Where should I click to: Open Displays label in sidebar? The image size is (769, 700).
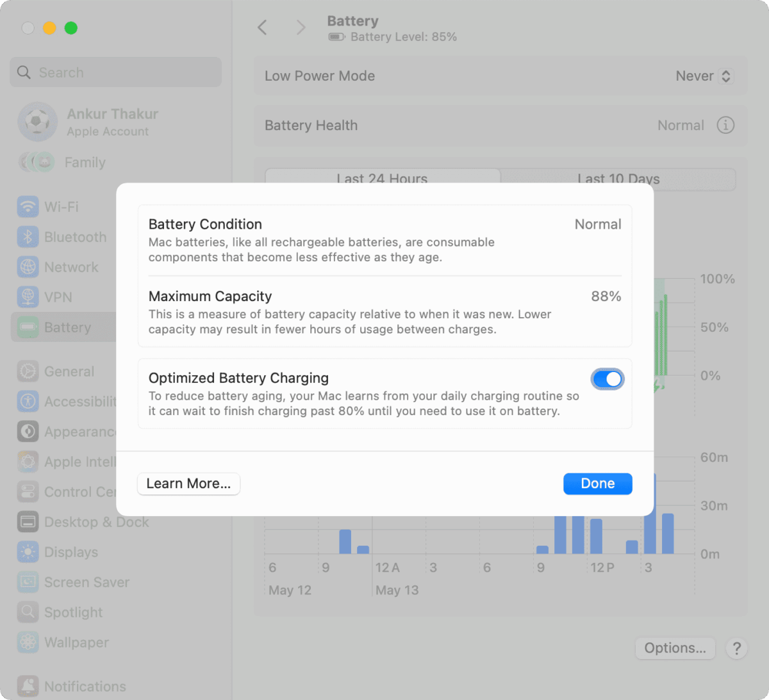click(x=71, y=552)
